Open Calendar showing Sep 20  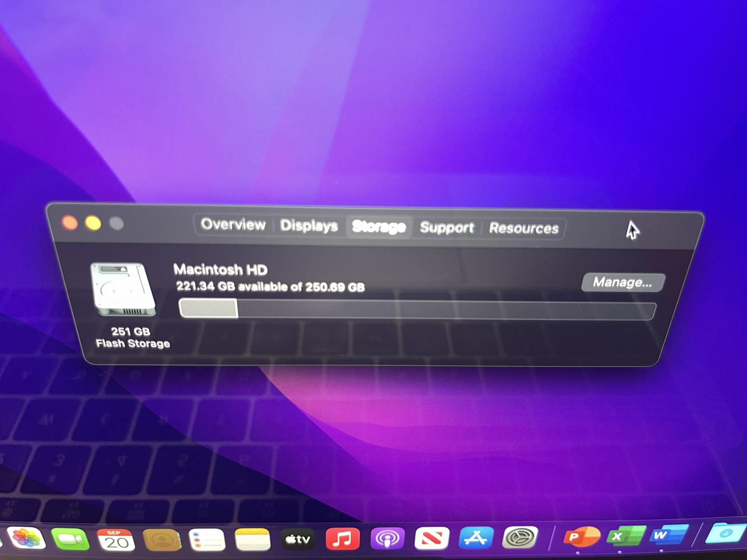(x=116, y=540)
